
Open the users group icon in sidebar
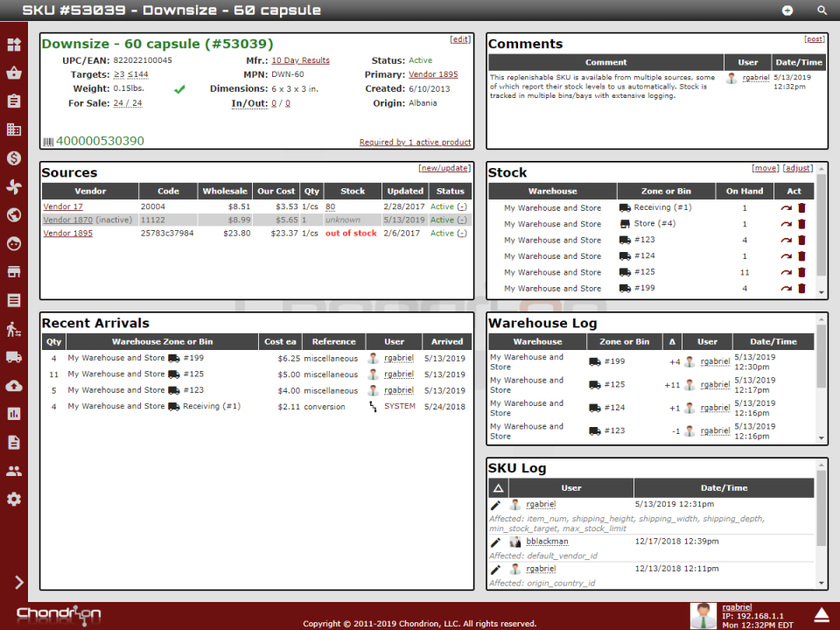[14, 471]
